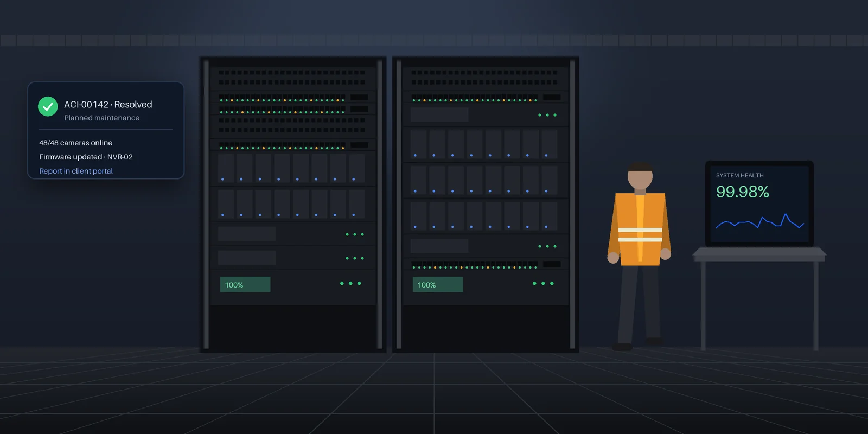The height and width of the screenshot is (434, 868).
Task: Select the 99.98% health value
Action: [x=743, y=192]
